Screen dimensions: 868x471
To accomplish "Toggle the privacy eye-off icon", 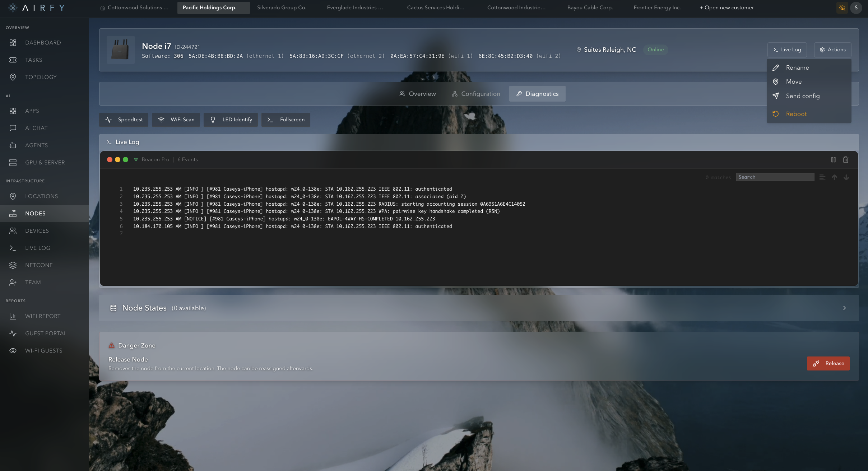I will [x=842, y=8].
